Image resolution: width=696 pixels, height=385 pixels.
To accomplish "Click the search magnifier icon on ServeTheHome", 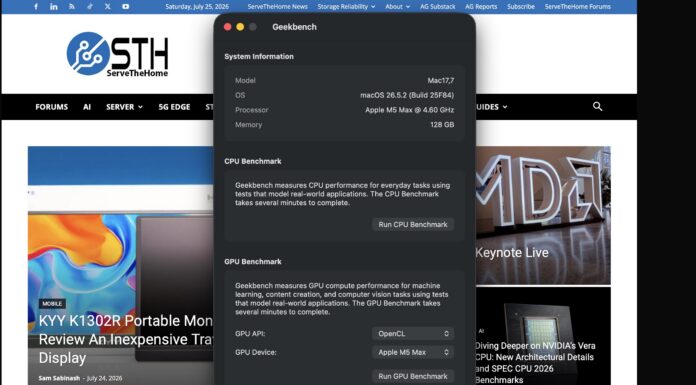I will click(597, 107).
